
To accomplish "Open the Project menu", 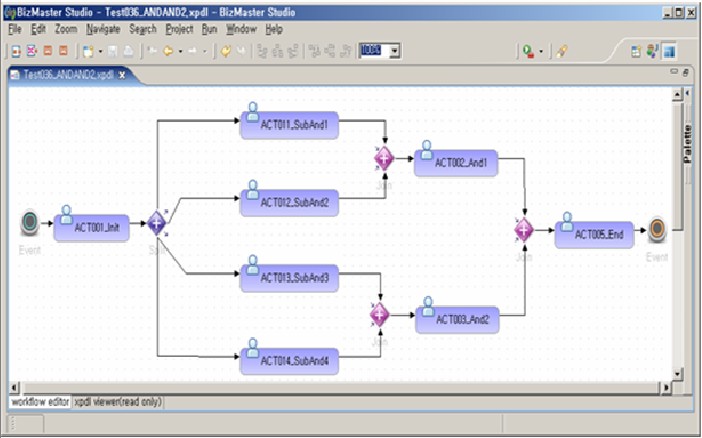I will 179,29.
